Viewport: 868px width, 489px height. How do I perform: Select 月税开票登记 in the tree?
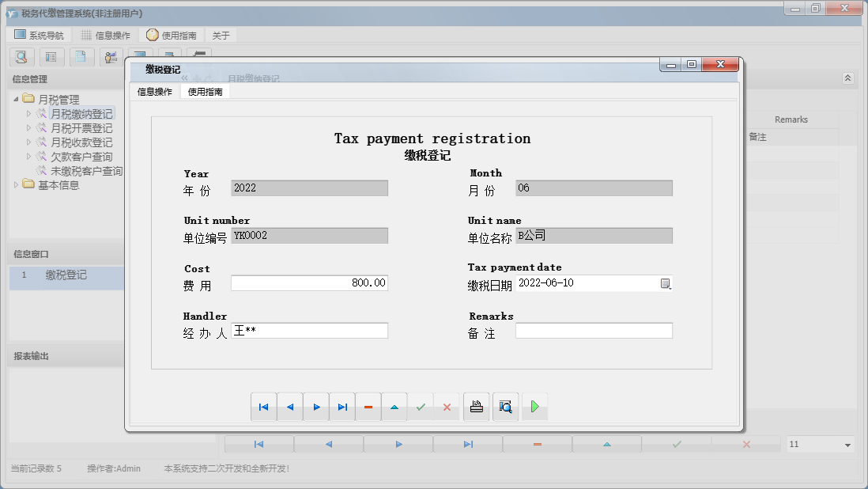[81, 128]
